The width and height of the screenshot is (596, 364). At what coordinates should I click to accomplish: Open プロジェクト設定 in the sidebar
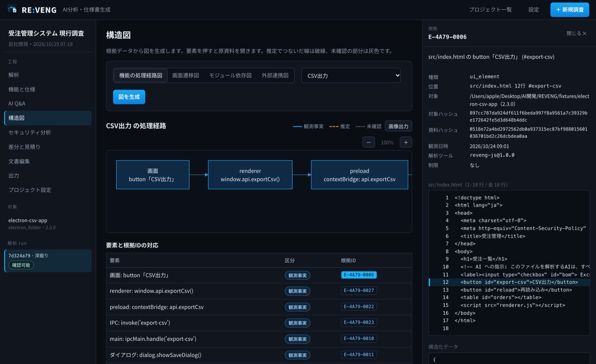click(x=48, y=190)
